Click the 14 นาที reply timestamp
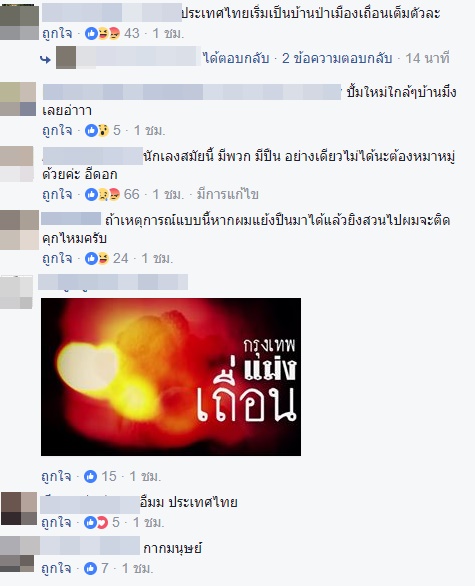Image resolution: width=475 pixels, height=586 pixels. pyautogui.click(x=427, y=58)
